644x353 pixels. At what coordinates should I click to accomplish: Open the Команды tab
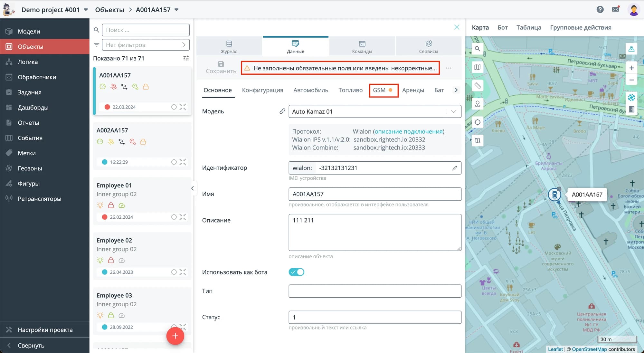[362, 46]
